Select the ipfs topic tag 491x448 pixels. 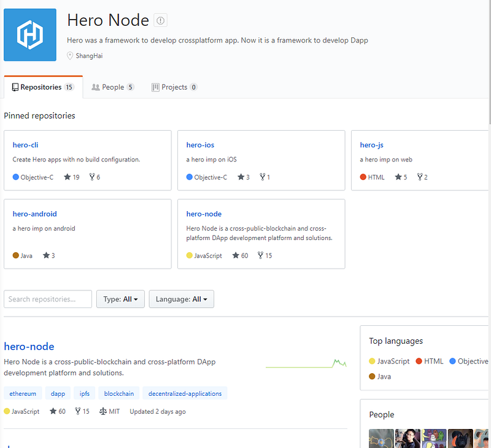(85, 393)
